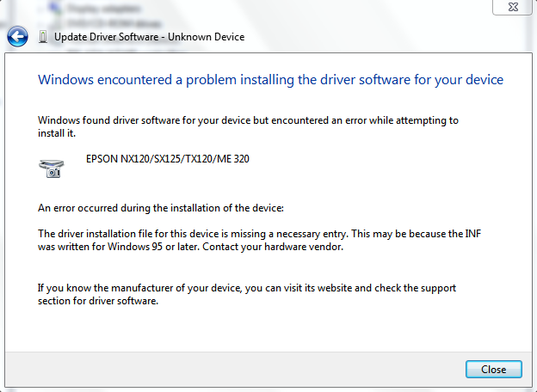Click 'Unknown Device' in the title
537x392 pixels.
(207, 37)
